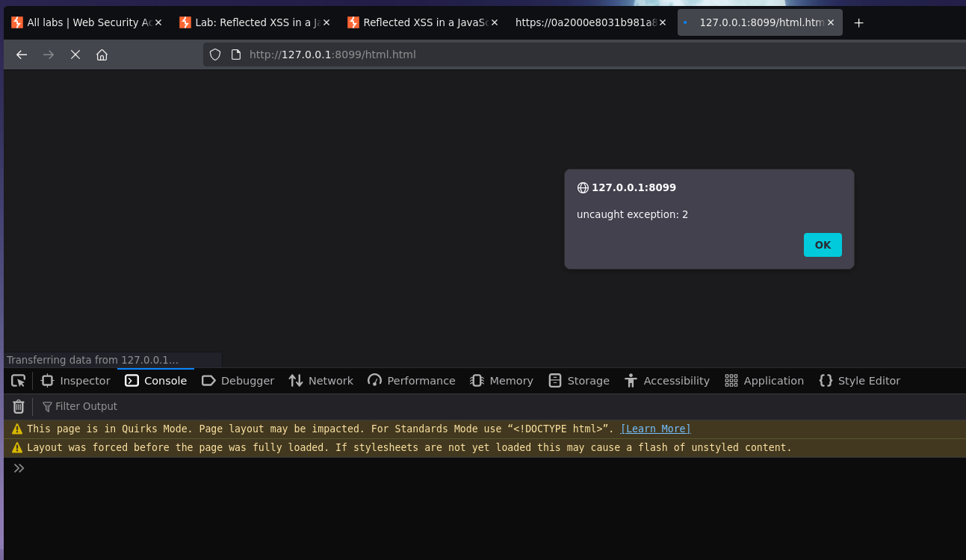Close the Lab: Reflected XSS tab

[x=326, y=22]
